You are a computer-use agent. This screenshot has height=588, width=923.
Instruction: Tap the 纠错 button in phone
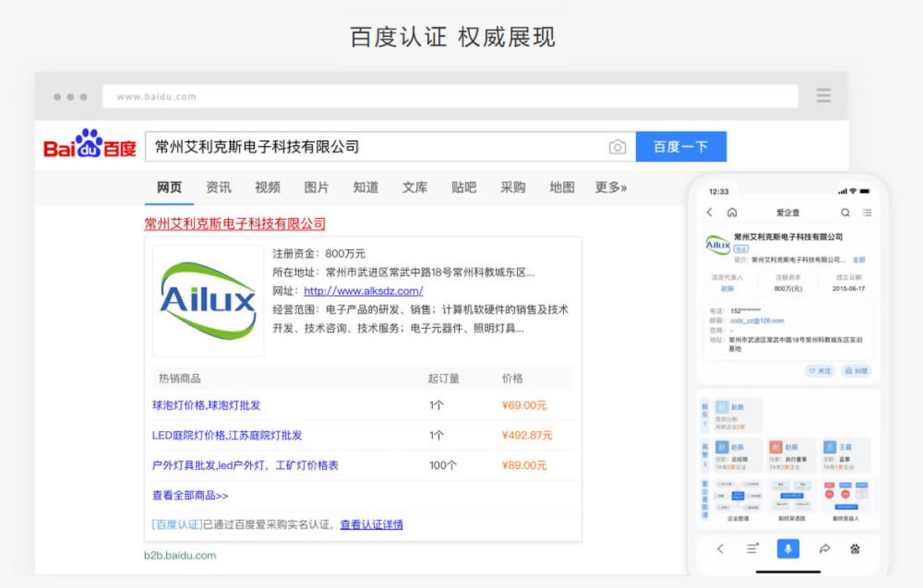[857, 371]
